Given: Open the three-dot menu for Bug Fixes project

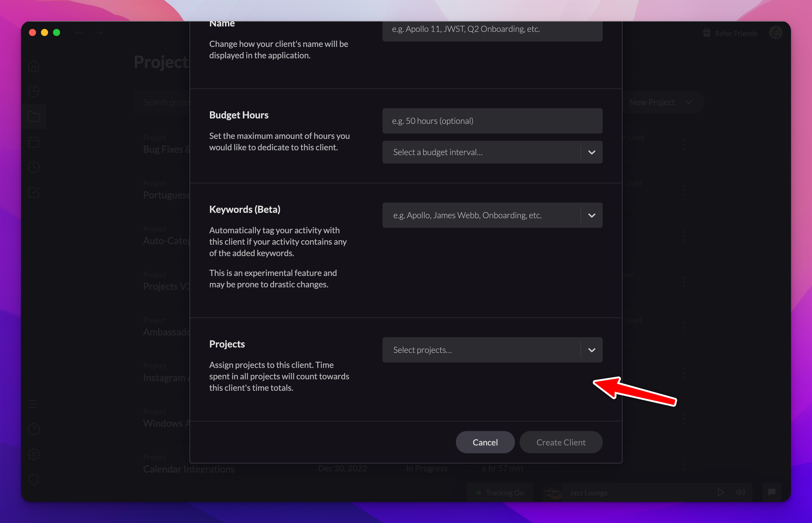Looking at the screenshot, I should pos(684,145).
